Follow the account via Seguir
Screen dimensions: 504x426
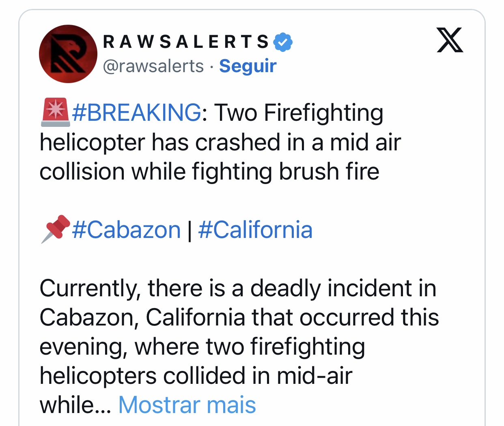tap(248, 66)
